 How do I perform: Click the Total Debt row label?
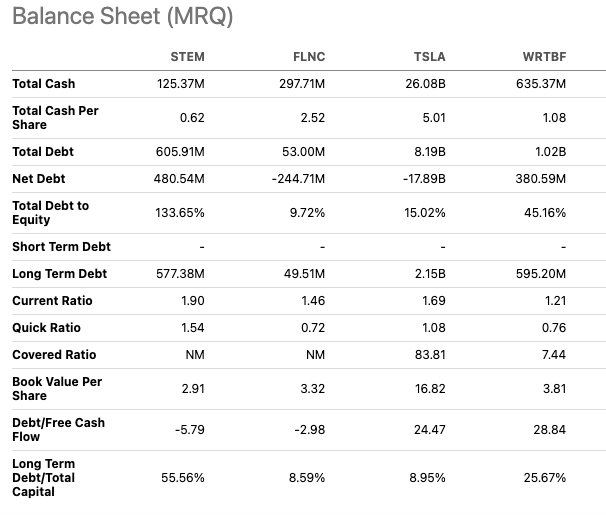43,152
